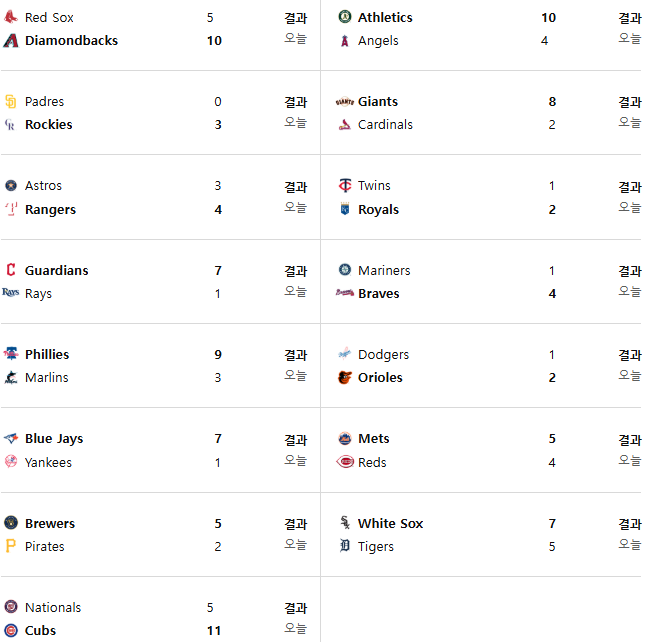Viewport: 652px width, 642px height.
Task: Click the Guardians C logo
Action: pos(11,270)
